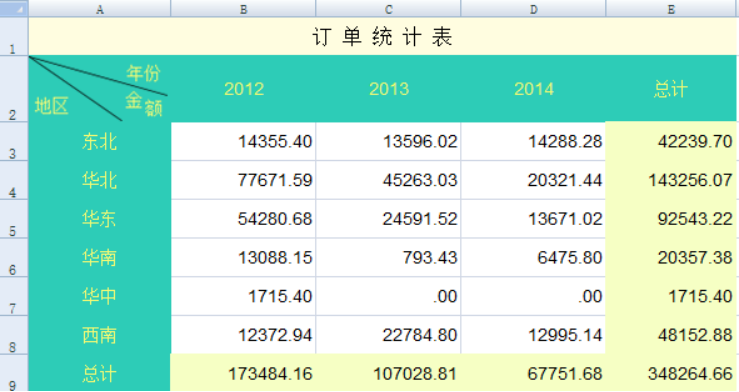The height and width of the screenshot is (392, 739).
Task: Click total cell 67751.68
Action: 533,373
